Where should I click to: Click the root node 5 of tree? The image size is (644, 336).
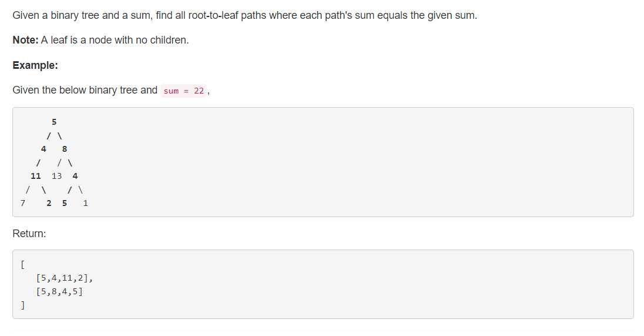pos(54,122)
